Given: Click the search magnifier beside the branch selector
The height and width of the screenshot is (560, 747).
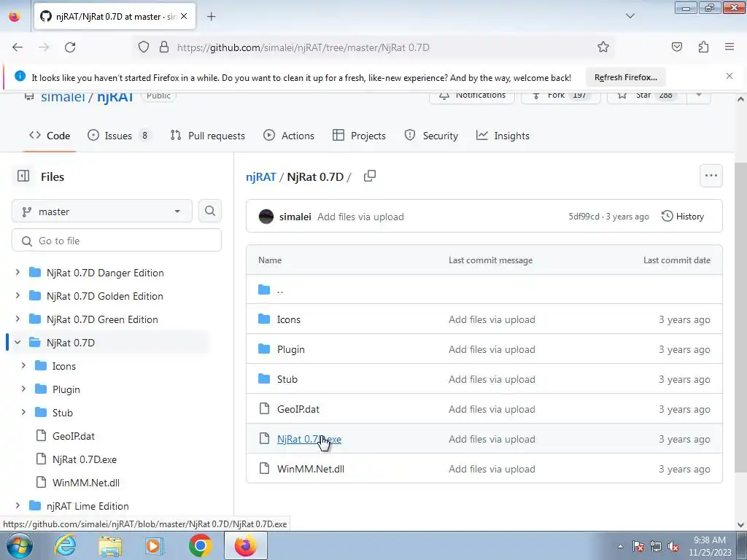Looking at the screenshot, I should (x=210, y=211).
